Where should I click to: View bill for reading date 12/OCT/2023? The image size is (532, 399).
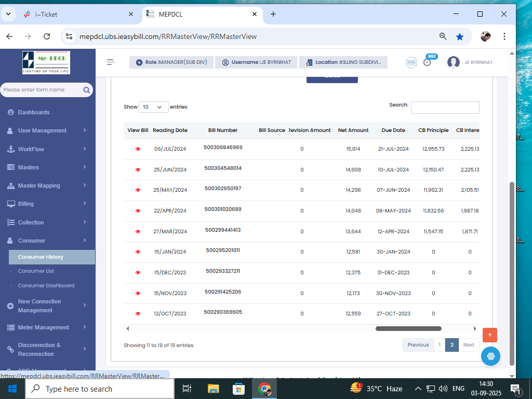pos(138,314)
